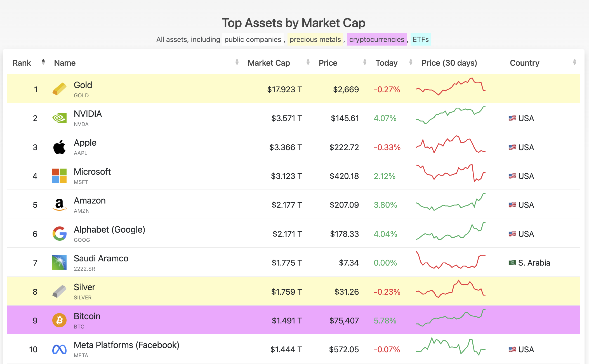Click Silver price $31.26
589x364 pixels.
pos(347,292)
